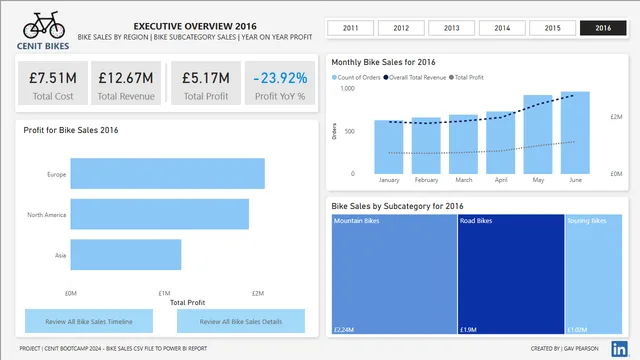Click the £12.67M Total Revenue card
Viewport: 640px width, 360px height.
[126, 83]
